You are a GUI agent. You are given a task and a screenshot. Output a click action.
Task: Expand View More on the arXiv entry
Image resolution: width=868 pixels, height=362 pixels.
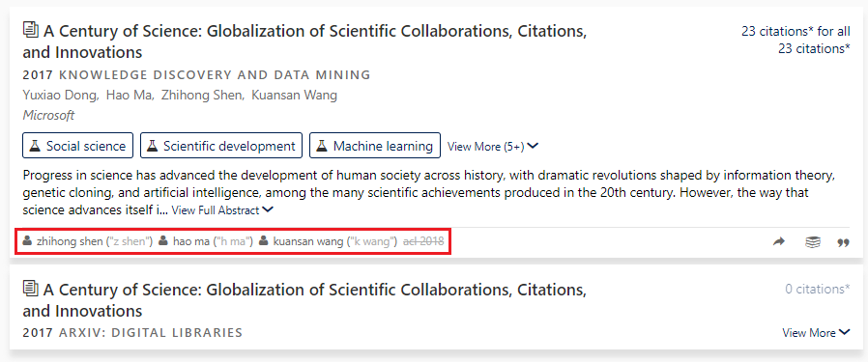(x=816, y=333)
